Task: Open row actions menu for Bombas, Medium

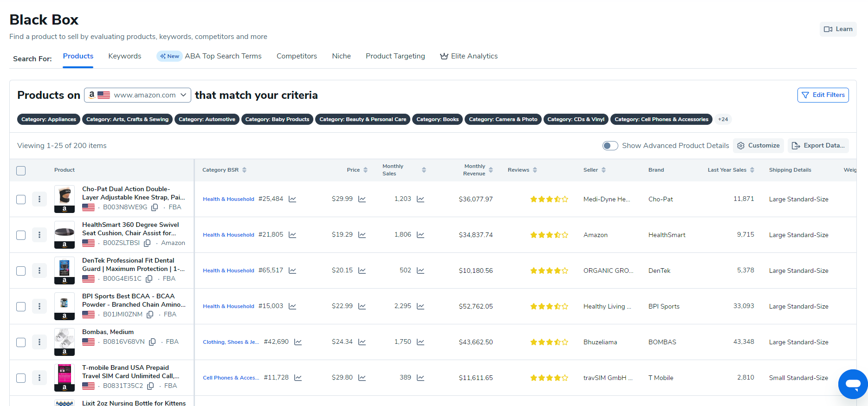Action: click(39, 342)
